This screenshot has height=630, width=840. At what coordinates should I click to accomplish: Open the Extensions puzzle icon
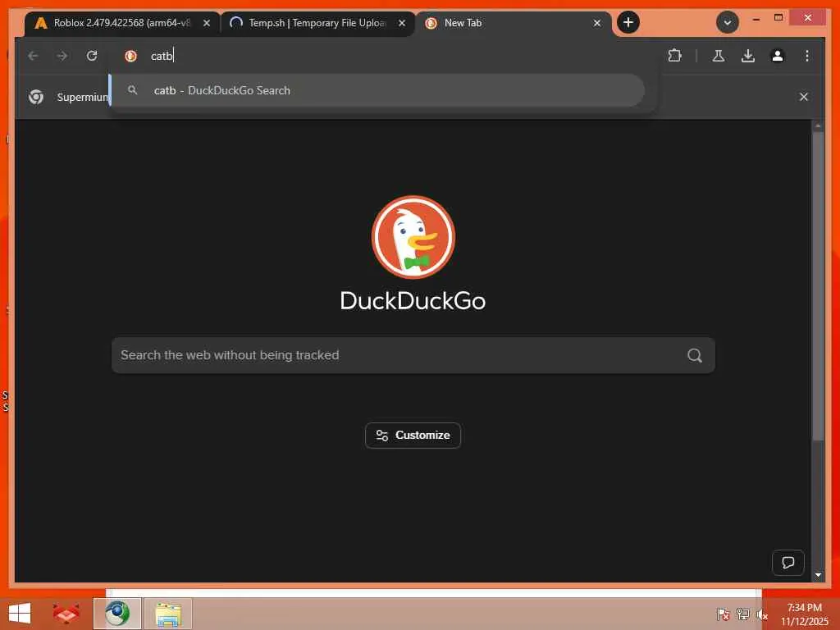674,56
